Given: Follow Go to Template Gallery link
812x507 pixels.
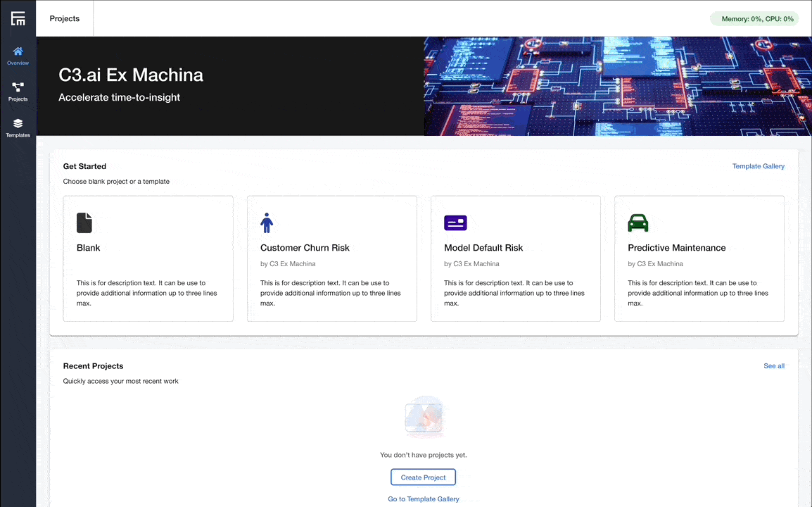Looking at the screenshot, I should point(424,499).
